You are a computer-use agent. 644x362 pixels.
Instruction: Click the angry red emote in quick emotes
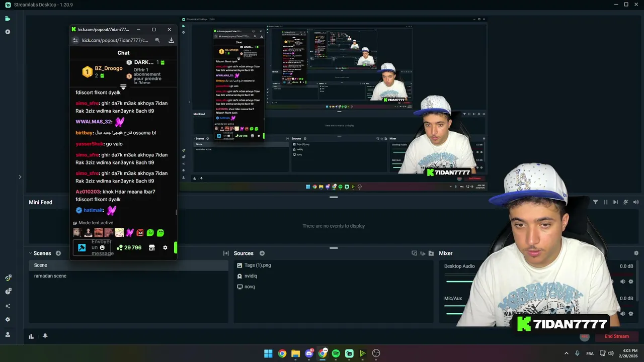coord(140,233)
